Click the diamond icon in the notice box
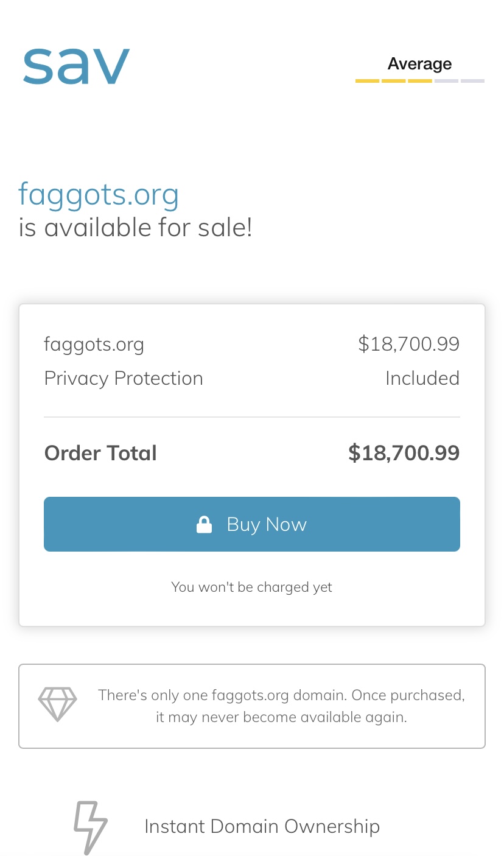Image resolution: width=504 pixels, height=856 pixels. [58, 704]
